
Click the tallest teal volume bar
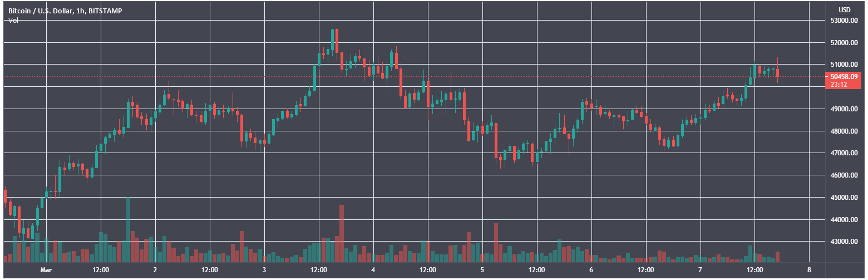[x=129, y=229]
